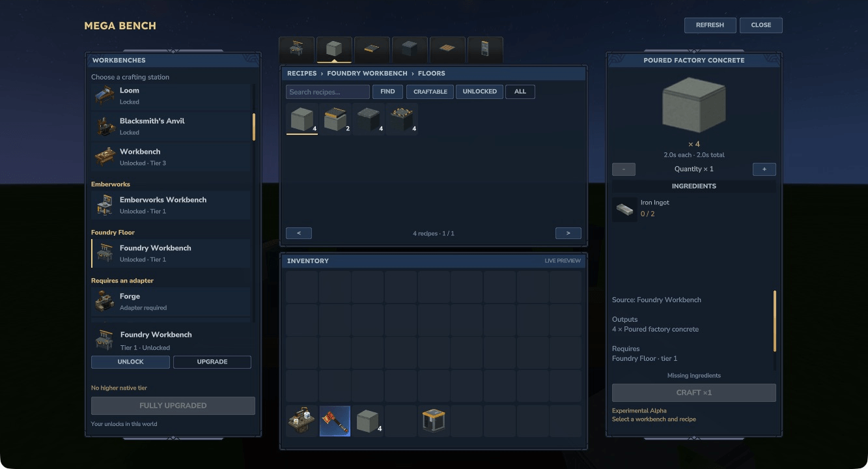Close the Mega Bench window
Screen dimensions: 868x469
[761, 25]
